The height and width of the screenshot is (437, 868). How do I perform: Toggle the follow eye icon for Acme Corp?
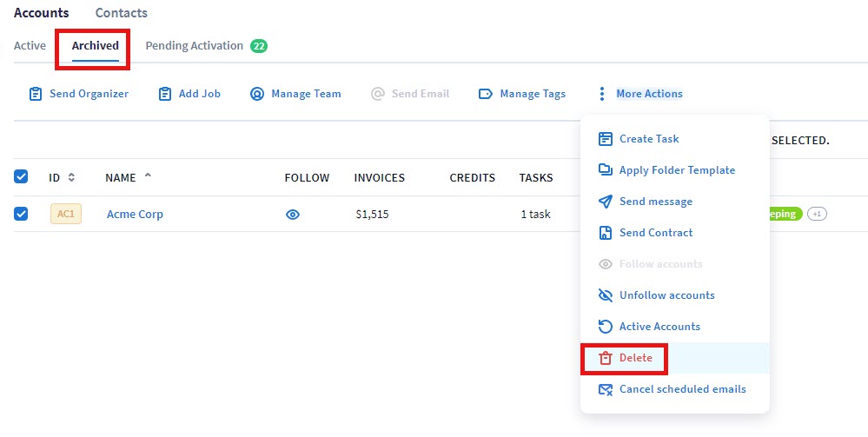(293, 215)
